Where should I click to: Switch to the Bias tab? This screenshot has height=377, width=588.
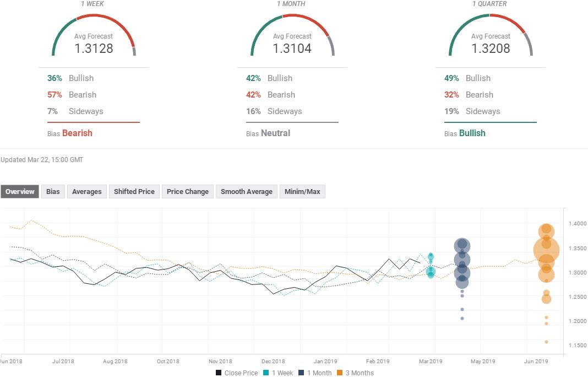53,192
